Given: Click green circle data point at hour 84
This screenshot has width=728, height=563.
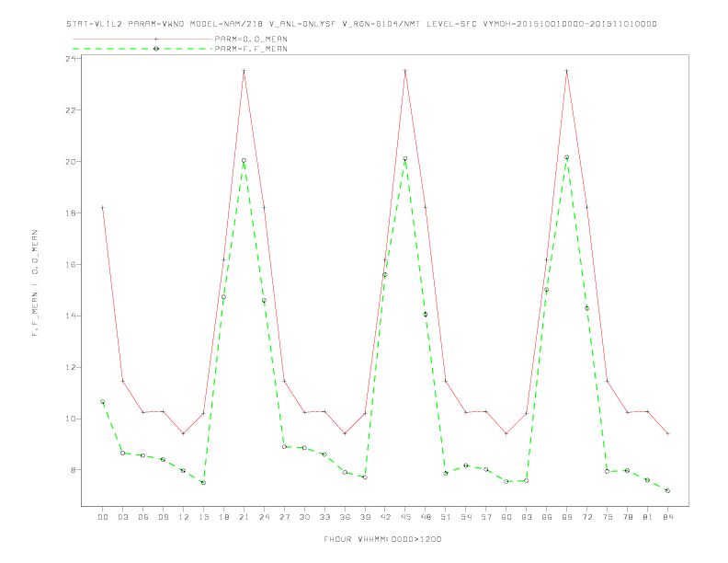Looking at the screenshot, I should tap(667, 491).
